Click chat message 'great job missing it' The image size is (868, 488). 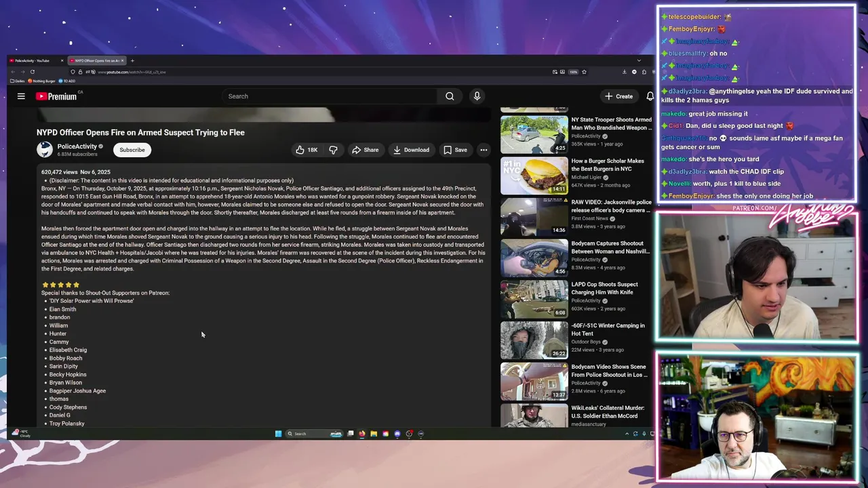tap(718, 114)
